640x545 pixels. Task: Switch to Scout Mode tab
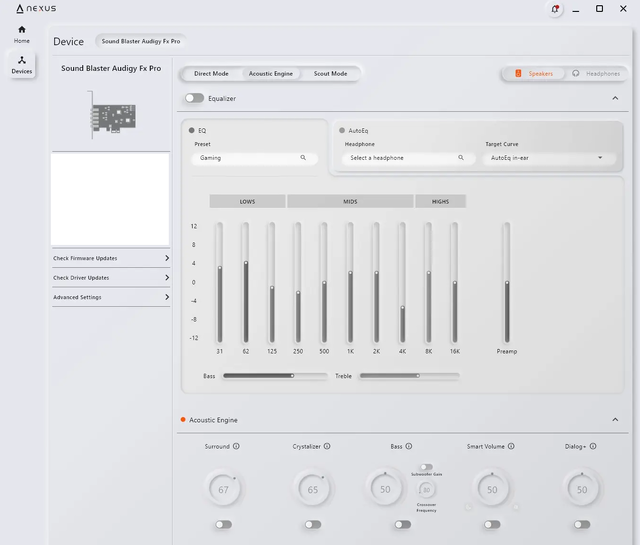pos(330,74)
